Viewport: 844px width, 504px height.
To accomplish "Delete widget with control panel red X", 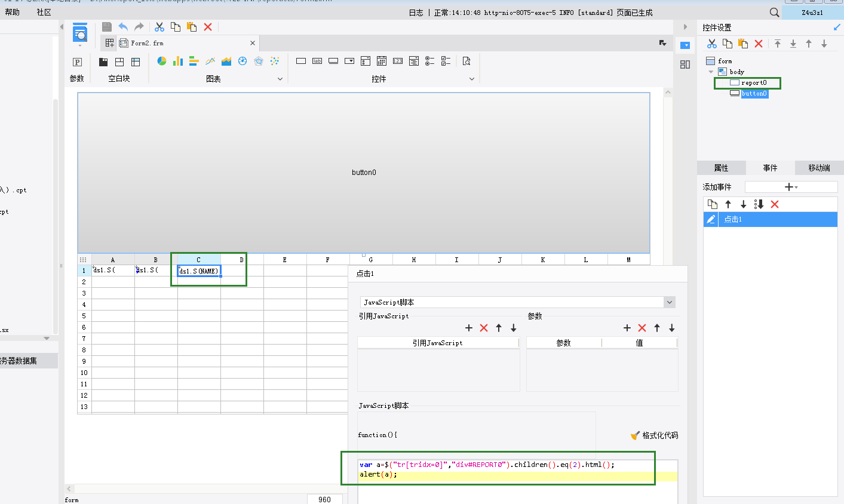I will tap(759, 44).
